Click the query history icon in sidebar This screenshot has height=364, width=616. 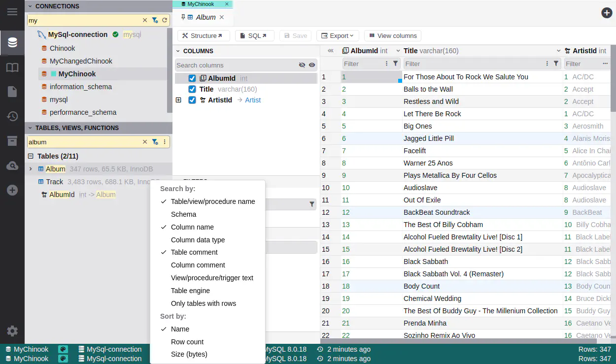pyautogui.click(x=12, y=116)
